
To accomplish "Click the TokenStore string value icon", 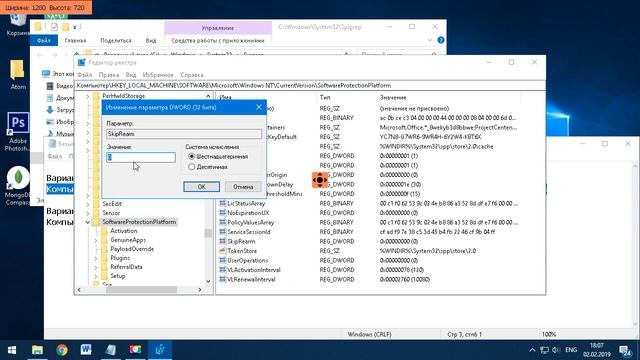I will pyautogui.click(x=222, y=251).
